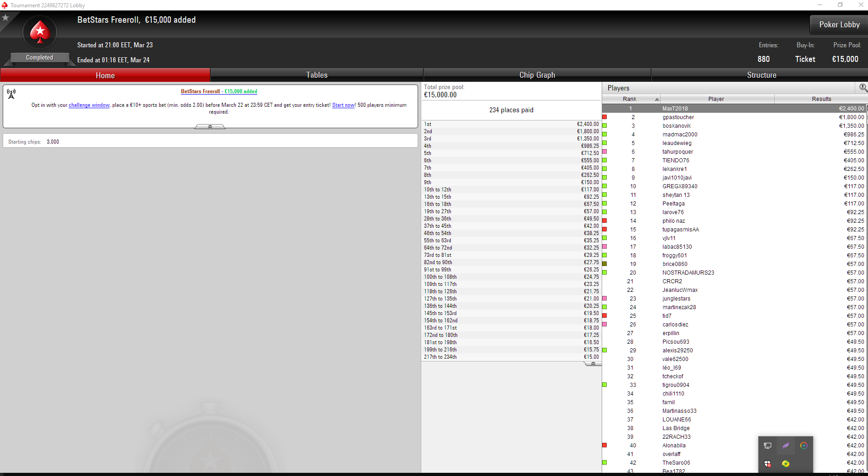Viewport: 868px width, 476px height.
Task: Select player row martinezak28
Action: point(734,307)
